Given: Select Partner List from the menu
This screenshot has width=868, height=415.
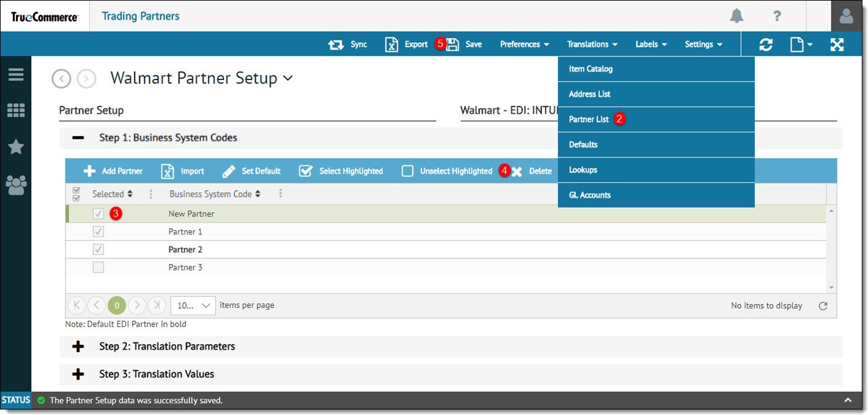Looking at the screenshot, I should click(588, 119).
